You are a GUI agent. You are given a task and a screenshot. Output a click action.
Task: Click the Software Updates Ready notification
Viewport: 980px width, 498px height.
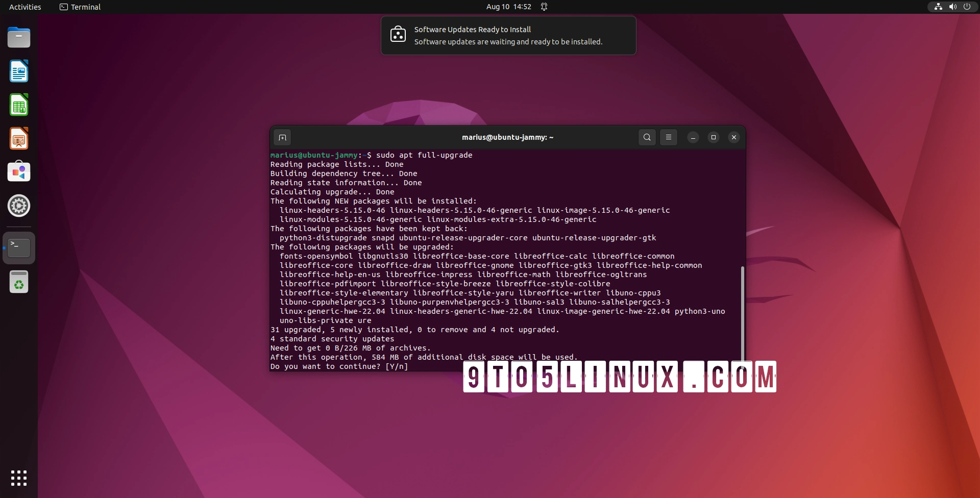pyautogui.click(x=508, y=35)
